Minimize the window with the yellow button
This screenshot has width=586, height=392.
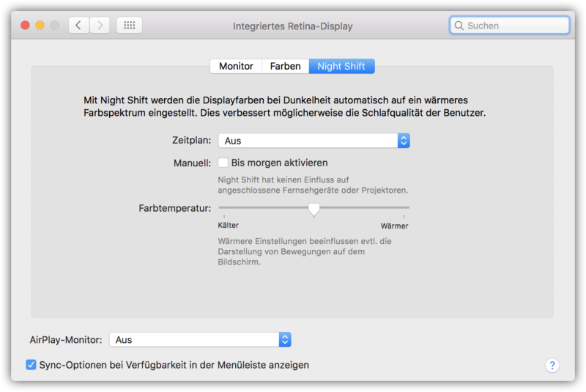point(40,25)
